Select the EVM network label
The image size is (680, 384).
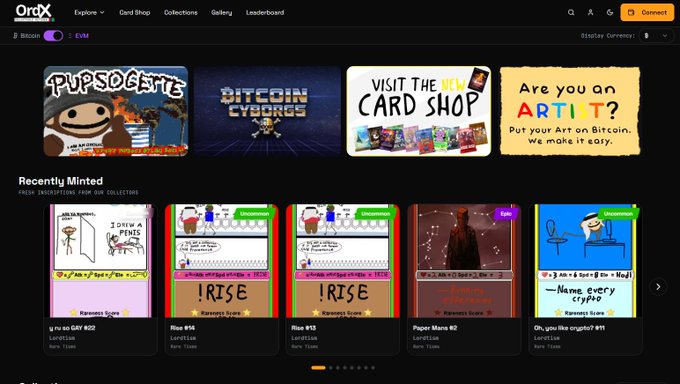[82, 36]
